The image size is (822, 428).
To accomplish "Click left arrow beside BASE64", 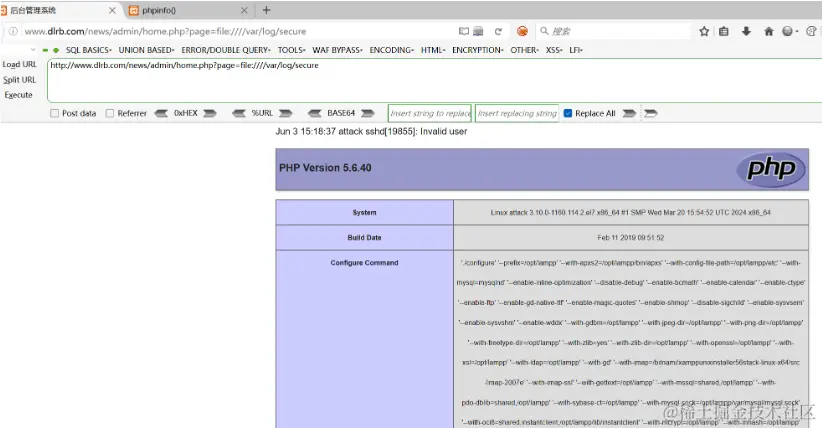I will (x=315, y=113).
